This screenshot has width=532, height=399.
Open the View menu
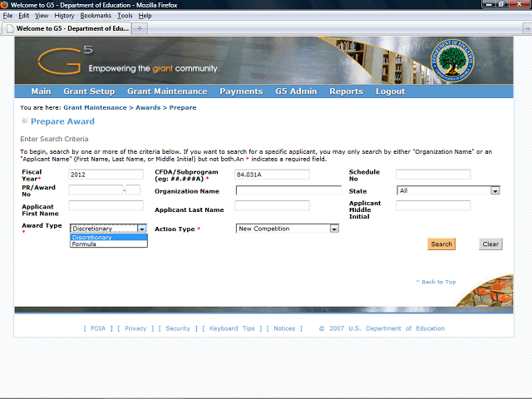click(x=42, y=16)
